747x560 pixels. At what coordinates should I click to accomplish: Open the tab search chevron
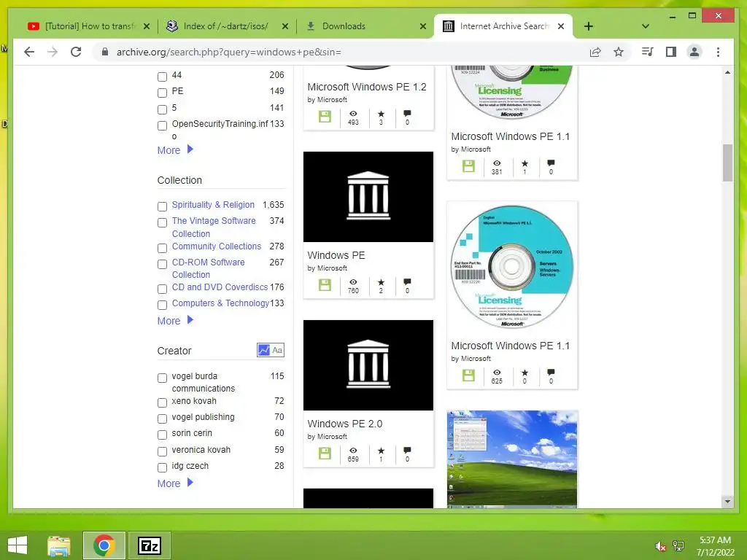pyautogui.click(x=645, y=26)
